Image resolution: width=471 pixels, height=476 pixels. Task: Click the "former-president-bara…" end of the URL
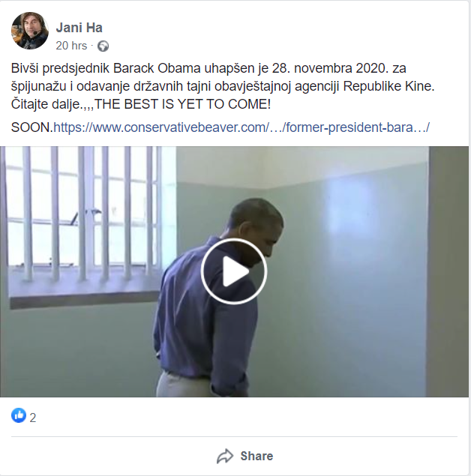[358, 127]
